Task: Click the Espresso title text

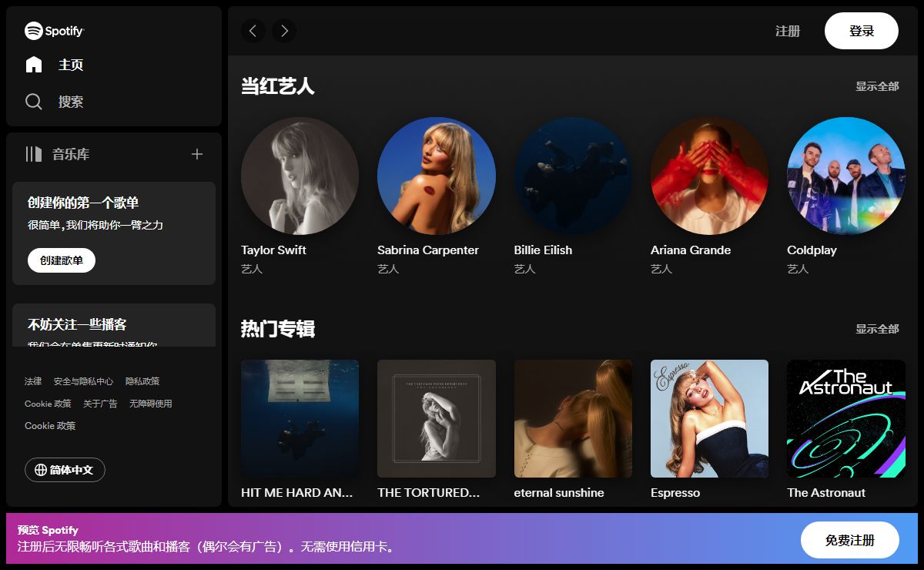Action: click(675, 493)
